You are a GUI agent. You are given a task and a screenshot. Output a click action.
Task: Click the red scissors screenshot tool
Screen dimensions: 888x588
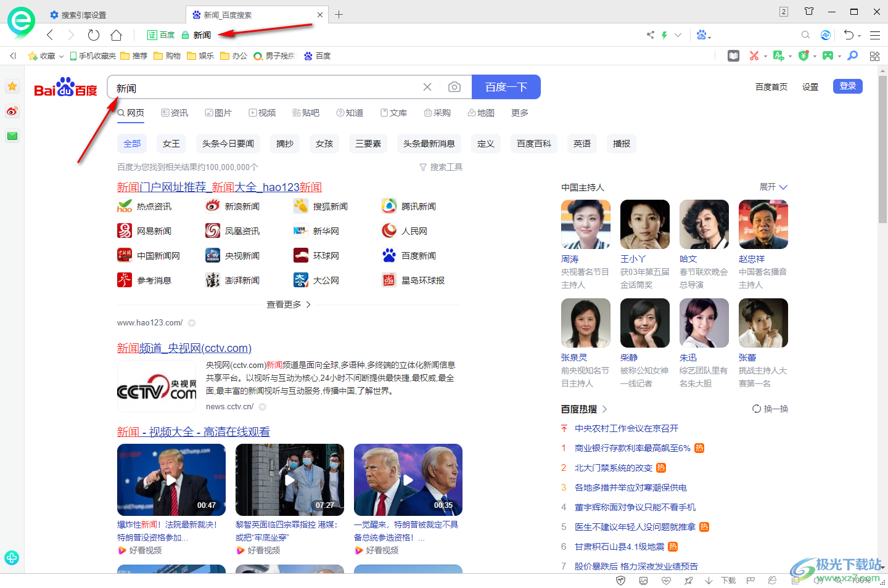[x=754, y=56]
